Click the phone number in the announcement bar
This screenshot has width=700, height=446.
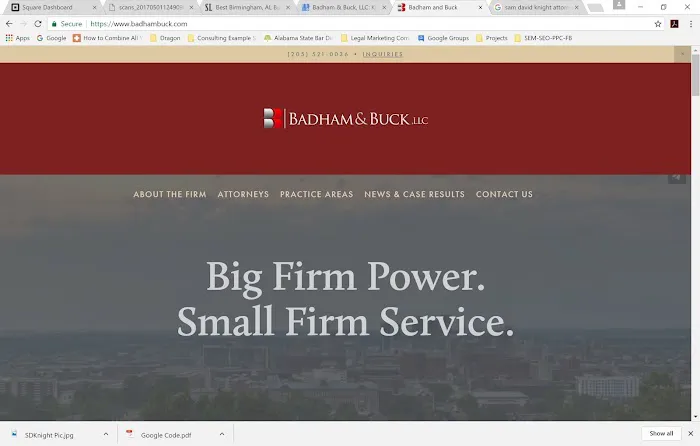coord(318,54)
